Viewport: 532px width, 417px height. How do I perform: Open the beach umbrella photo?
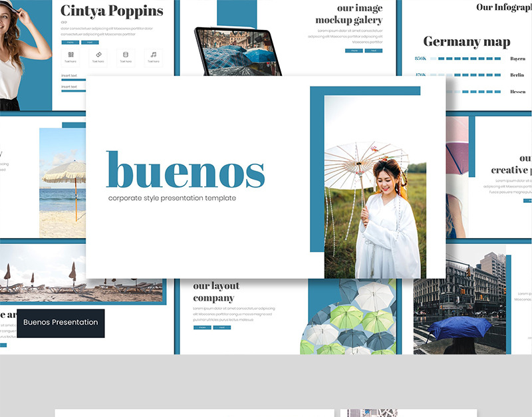[x=63, y=183]
